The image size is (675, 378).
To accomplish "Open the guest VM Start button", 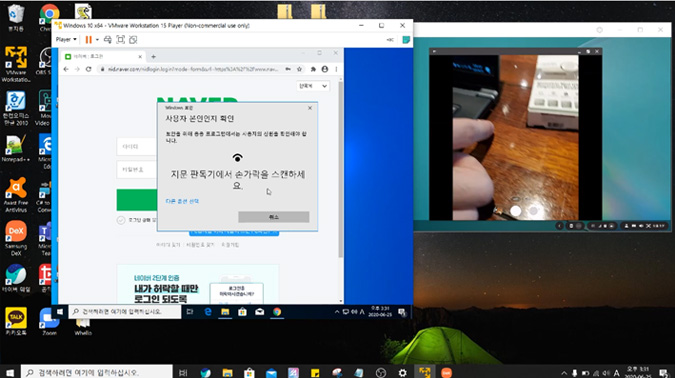I will pos(60,312).
